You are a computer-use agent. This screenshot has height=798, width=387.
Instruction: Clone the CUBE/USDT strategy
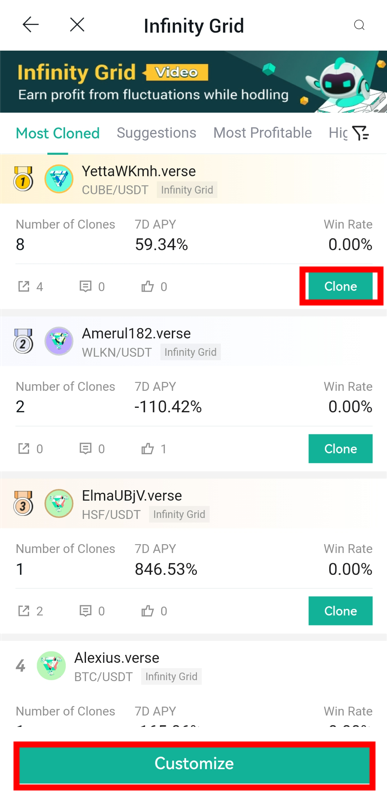click(x=341, y=287)
